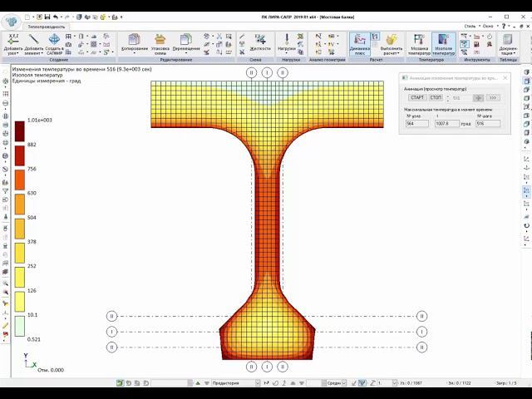
Task: Click the rotate icon on right sidebar
Action: click(526, 225)
